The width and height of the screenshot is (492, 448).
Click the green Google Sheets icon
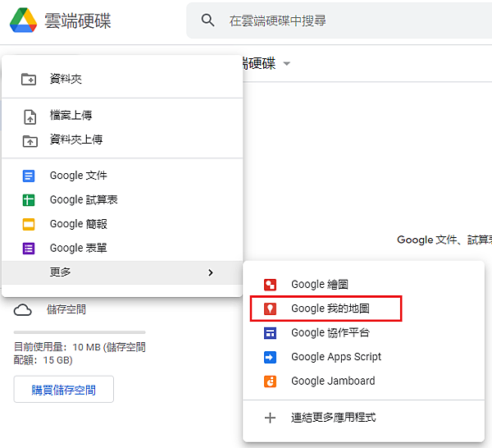tap(29, 200)
